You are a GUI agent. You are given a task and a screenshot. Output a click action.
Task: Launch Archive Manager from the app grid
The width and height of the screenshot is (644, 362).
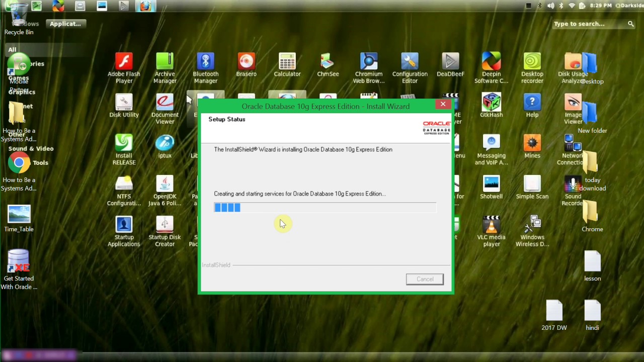165,61
